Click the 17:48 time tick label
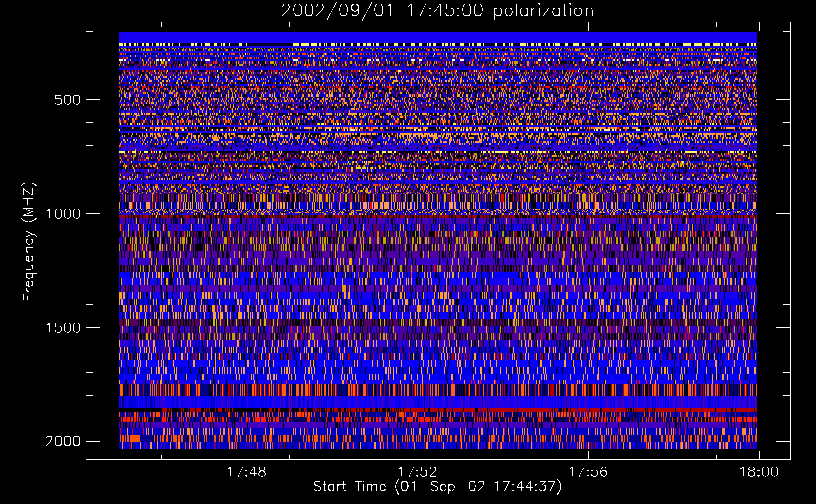 point(247,472)
